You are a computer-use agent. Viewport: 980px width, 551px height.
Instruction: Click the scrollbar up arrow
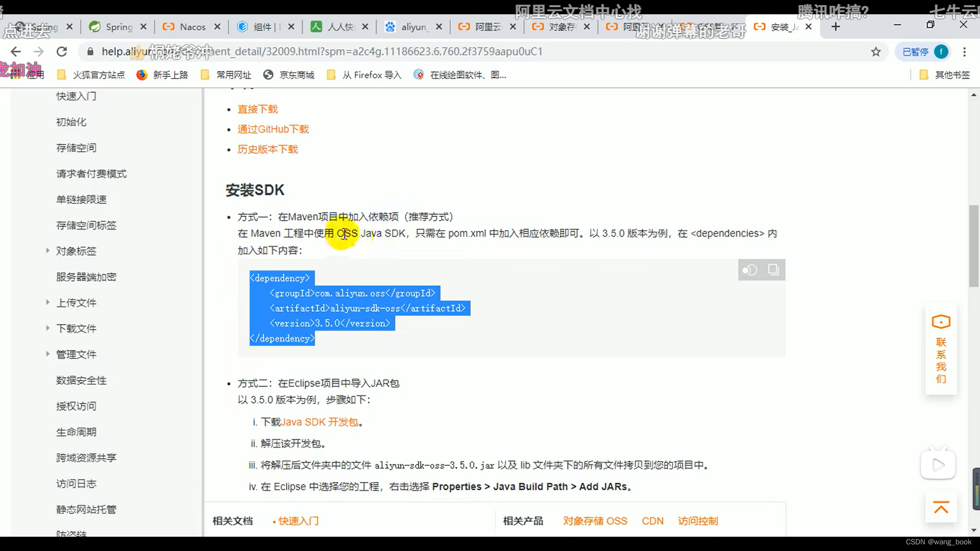(973, 95)
